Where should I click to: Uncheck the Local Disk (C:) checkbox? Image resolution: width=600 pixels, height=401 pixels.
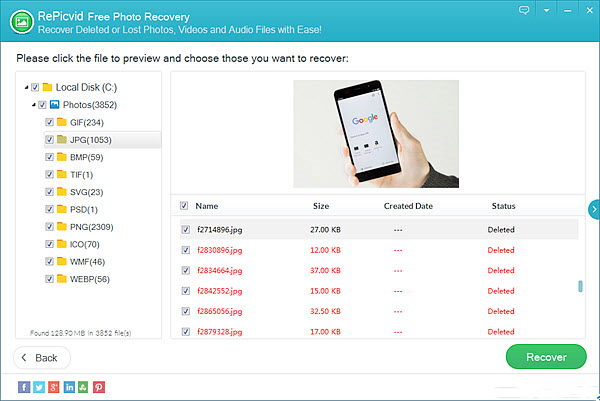(x=35, y=87)
